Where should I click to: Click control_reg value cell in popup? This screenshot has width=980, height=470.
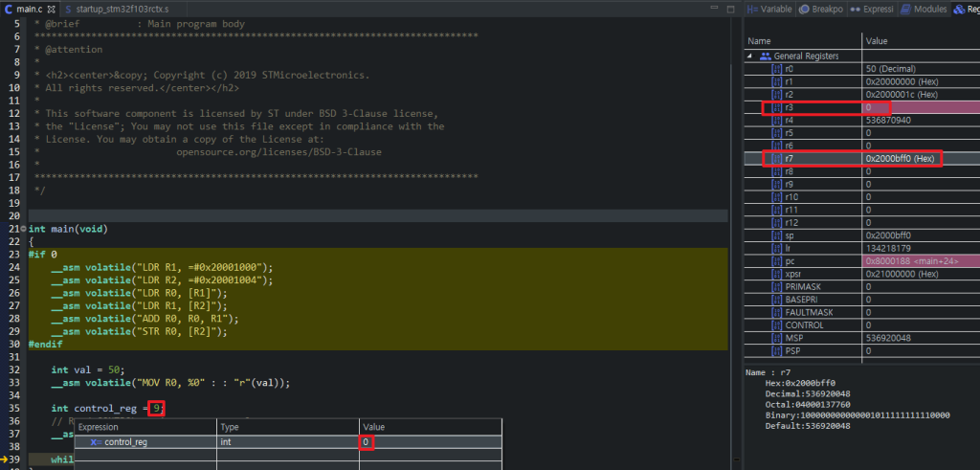[430, 442]
